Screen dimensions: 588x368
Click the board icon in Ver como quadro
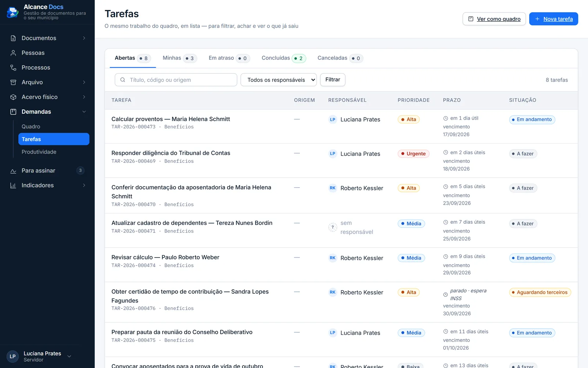(471, 19)
